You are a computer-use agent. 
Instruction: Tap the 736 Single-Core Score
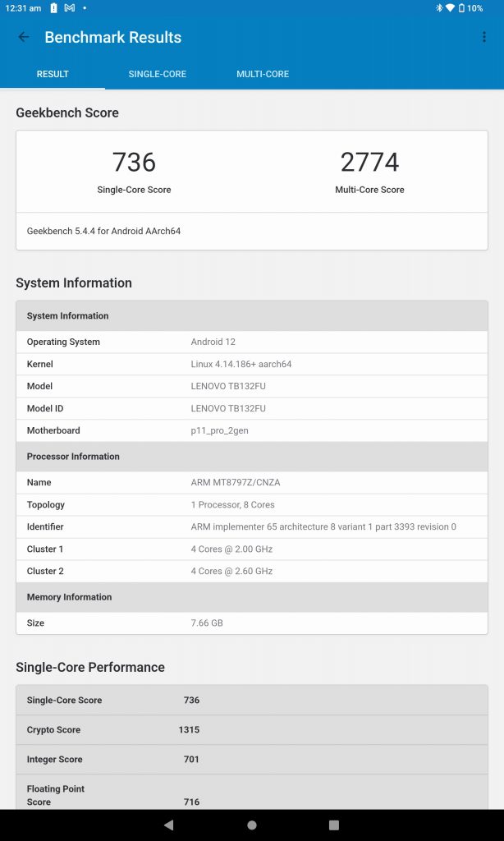coord(134,163)
